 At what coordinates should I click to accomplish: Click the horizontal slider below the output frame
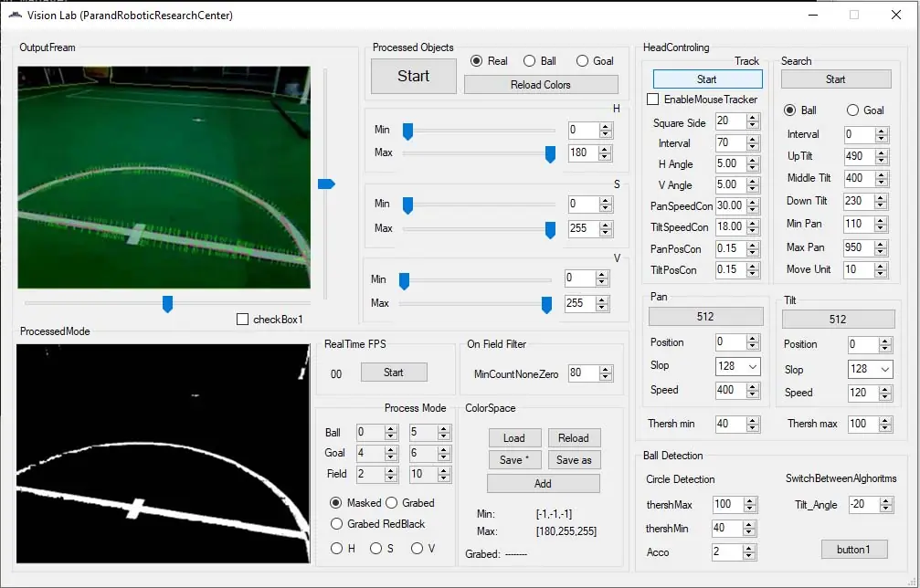click(167, 304)
